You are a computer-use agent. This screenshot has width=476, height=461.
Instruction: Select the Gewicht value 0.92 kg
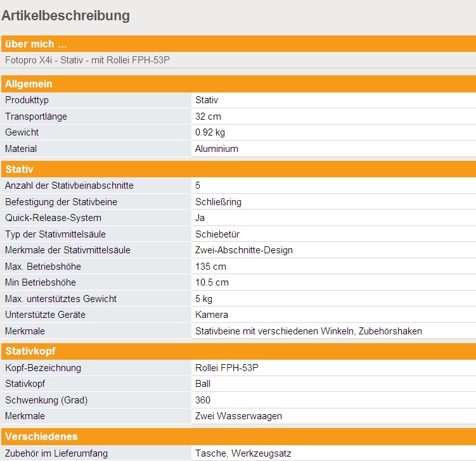tap(210, 132)
